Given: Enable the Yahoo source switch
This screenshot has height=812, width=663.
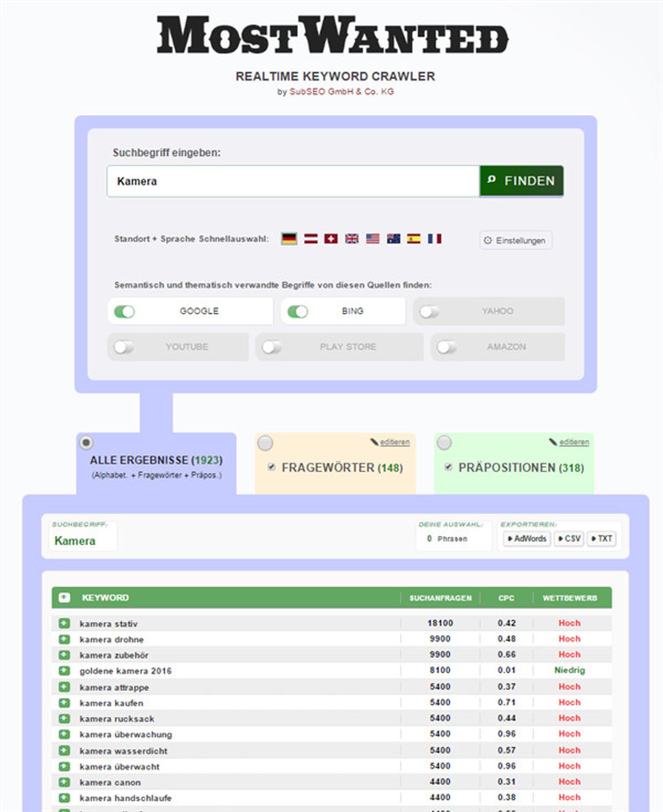Looking at the screenshot, I should [x=429, y=312].
